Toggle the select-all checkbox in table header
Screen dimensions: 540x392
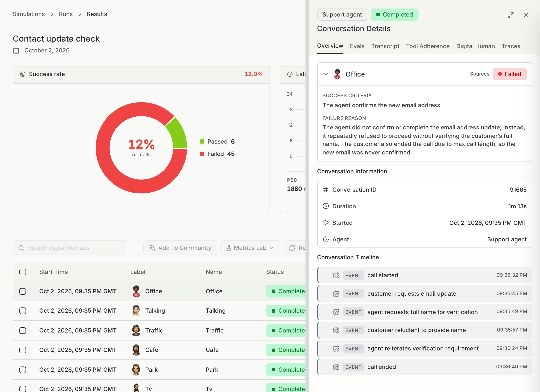(x=23, y=272)
